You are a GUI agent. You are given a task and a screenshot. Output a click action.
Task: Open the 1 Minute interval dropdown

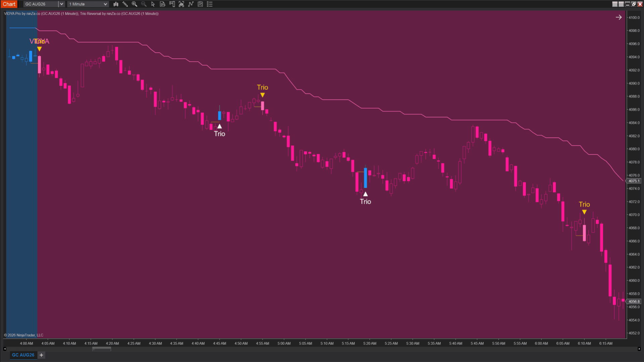pyautogui.click(x=88, y=4)
